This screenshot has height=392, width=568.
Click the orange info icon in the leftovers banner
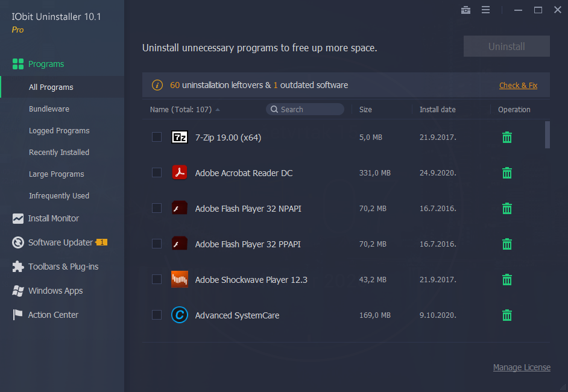(157, 85)
